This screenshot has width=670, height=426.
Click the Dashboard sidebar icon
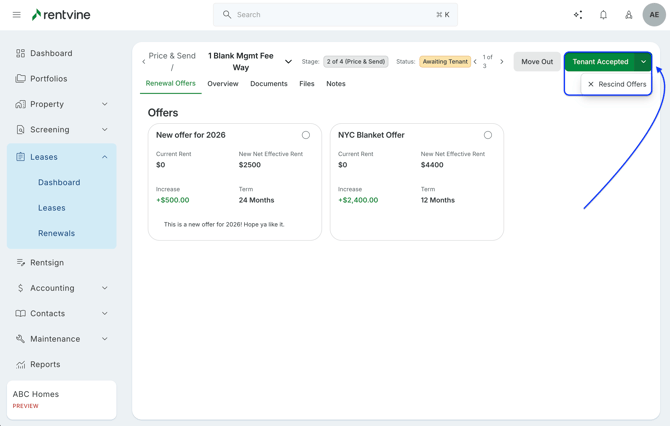pyautogui.click(x=20, y=53)
